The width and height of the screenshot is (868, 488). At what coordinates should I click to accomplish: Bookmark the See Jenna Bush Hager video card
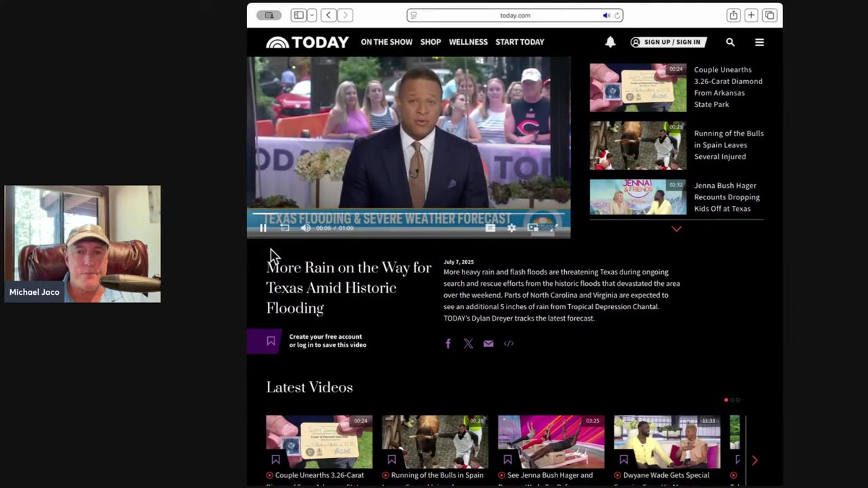[507, 459]
